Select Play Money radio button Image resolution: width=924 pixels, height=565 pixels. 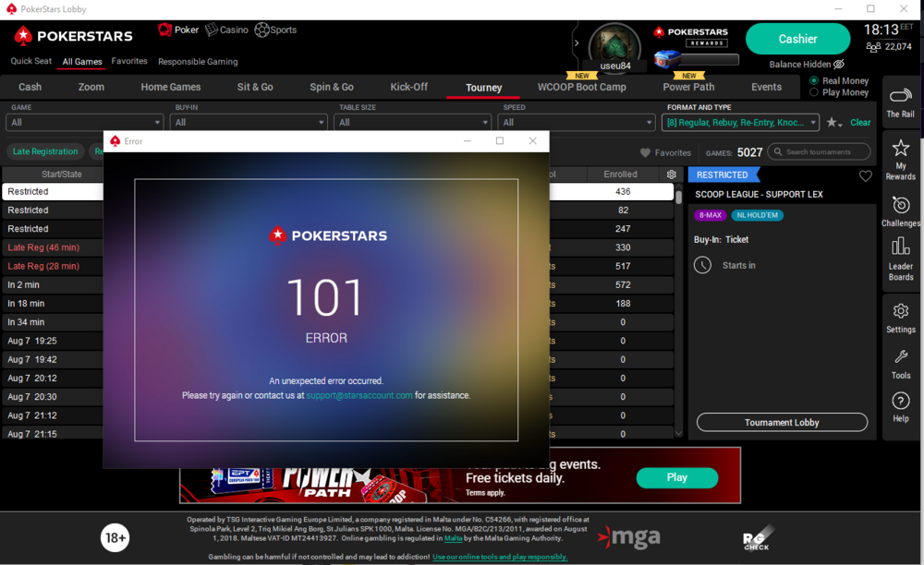pos(814,92)
